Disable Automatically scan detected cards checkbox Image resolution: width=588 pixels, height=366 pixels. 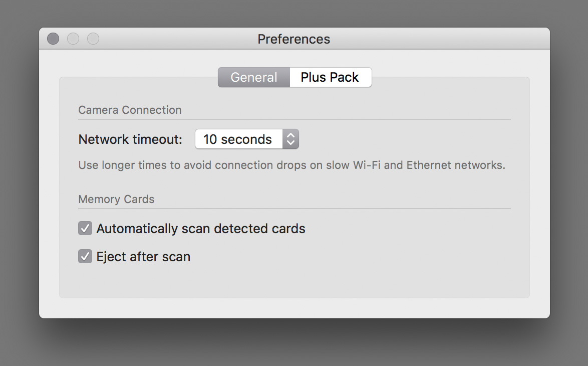click(85, 228)
